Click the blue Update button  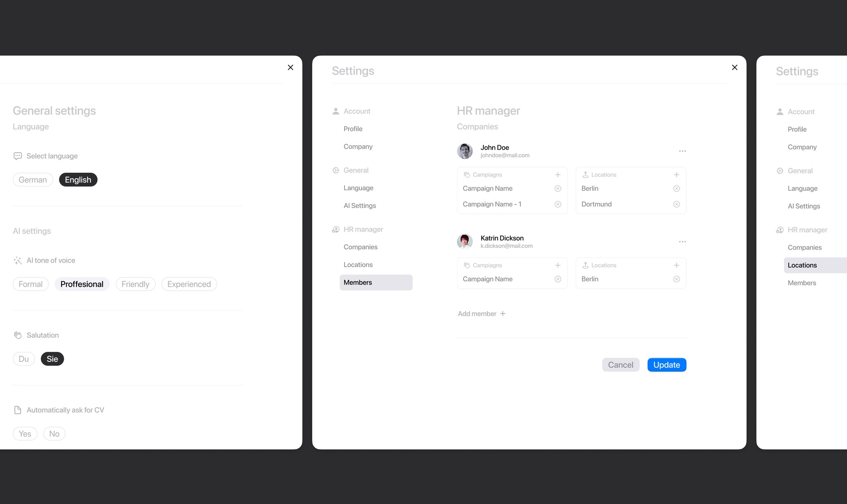click(x=667, y=365)
